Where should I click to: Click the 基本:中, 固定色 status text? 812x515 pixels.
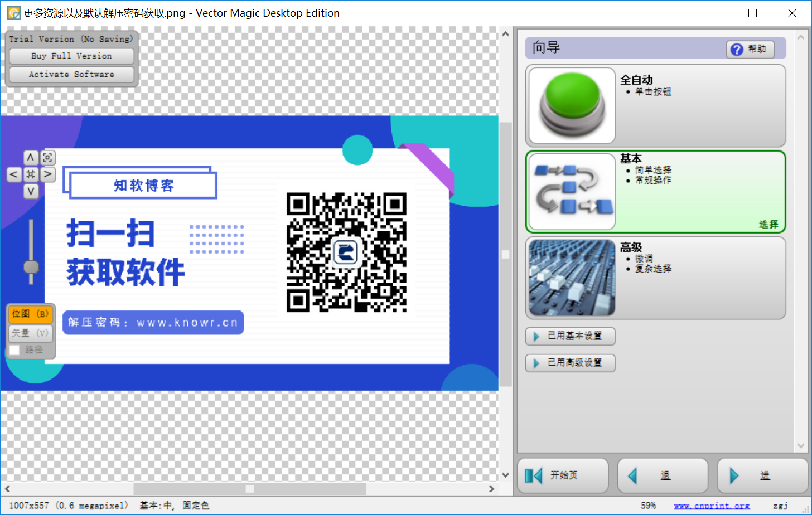point(174,506)
